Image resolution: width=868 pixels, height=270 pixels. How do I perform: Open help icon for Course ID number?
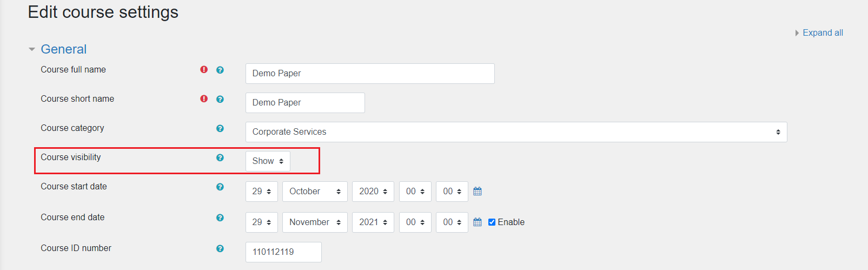[220, 248]
